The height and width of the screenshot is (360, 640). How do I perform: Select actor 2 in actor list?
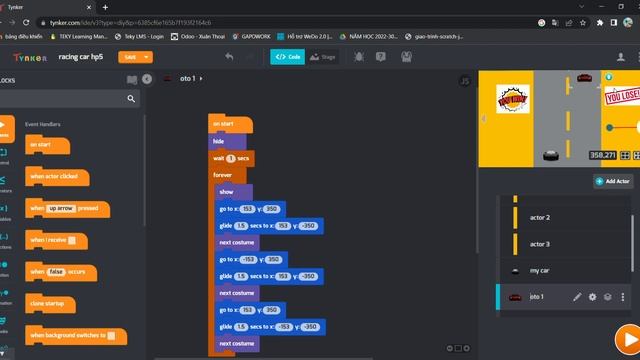565,218
